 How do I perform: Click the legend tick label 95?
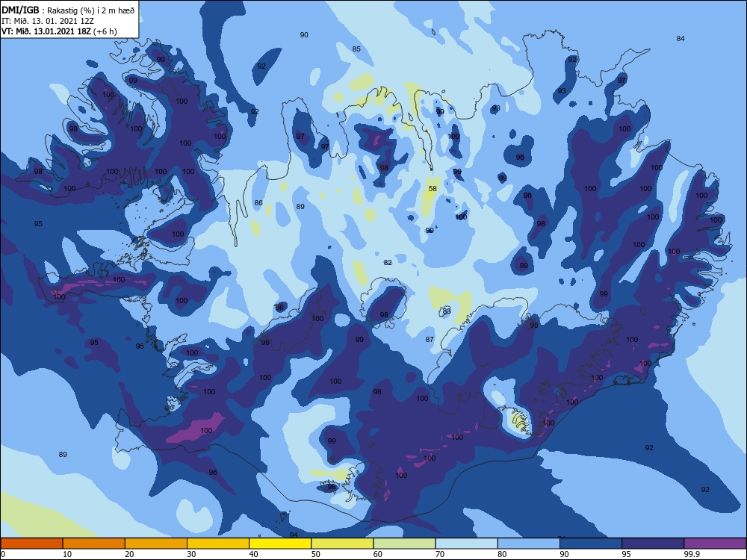click(x=627, y=554)
